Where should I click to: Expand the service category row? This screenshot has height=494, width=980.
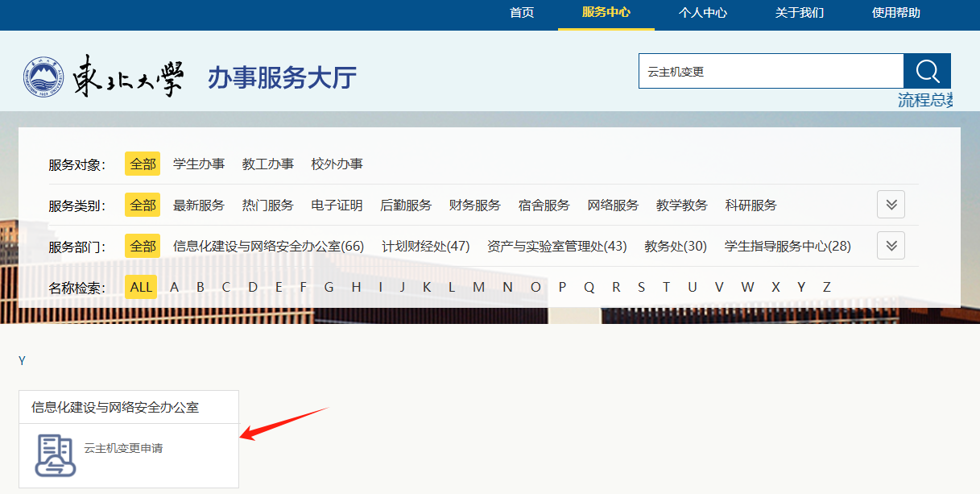pos(891,205)
